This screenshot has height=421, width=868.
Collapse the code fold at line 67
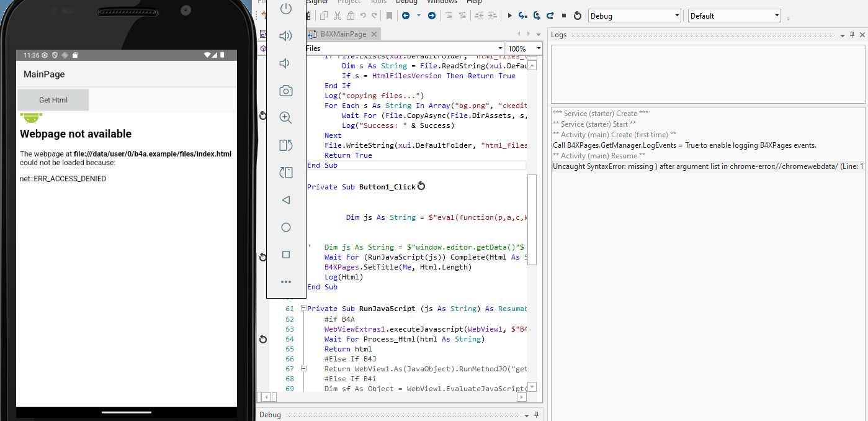[303, 369]
